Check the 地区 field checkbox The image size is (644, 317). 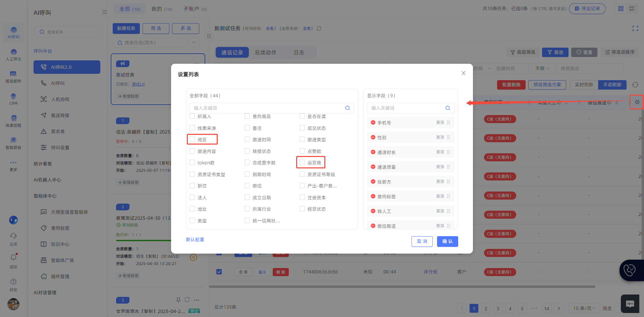(192, 139)
